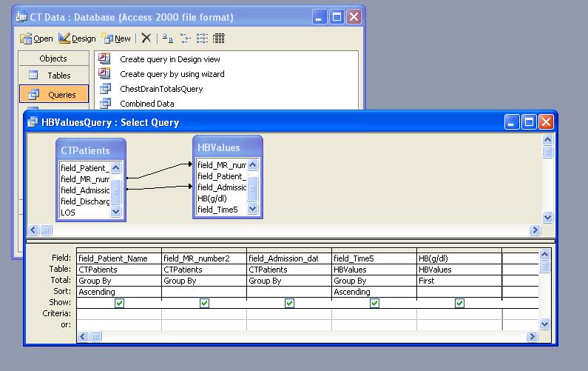Select field_MR_num in CTPatients list
The height and width of the screenshot is (371, 588).
85,179
